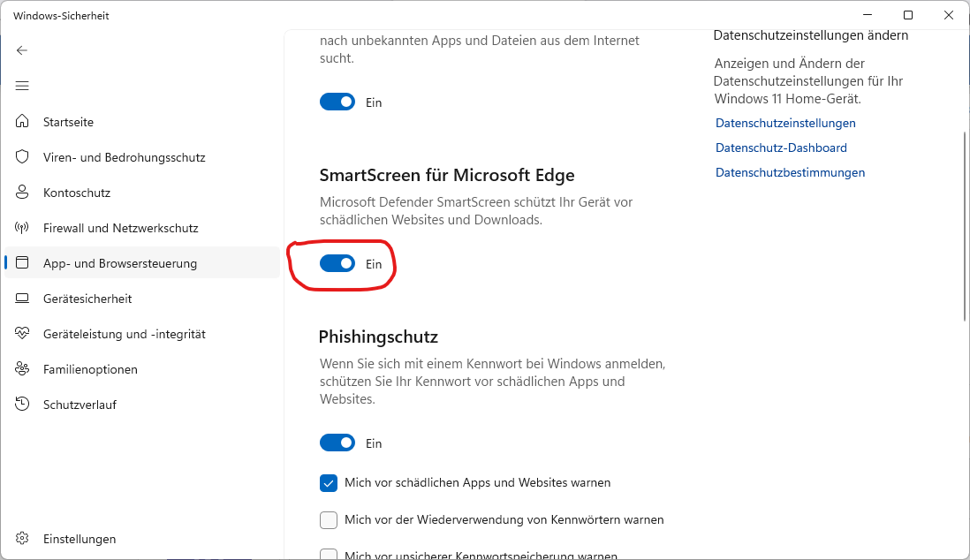Enable warning for Wiederverwendung von Kennwörtern

tap(329, 519)
